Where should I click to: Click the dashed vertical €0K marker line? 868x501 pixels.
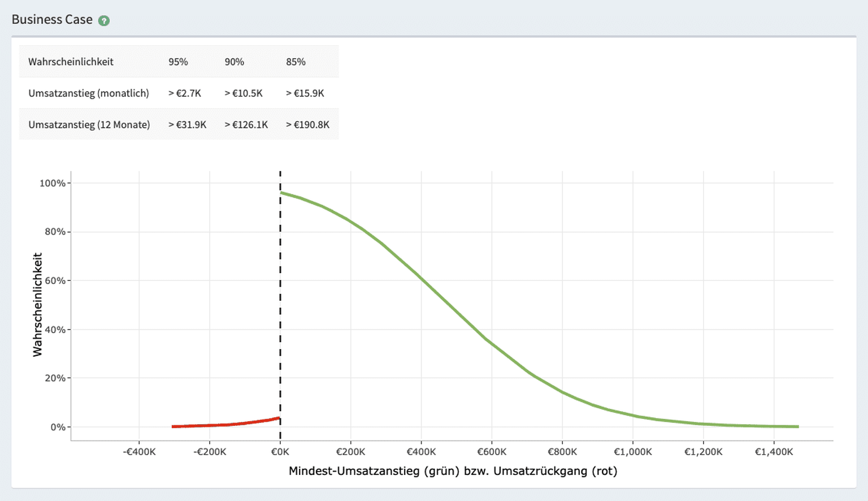tap(280, 305)
